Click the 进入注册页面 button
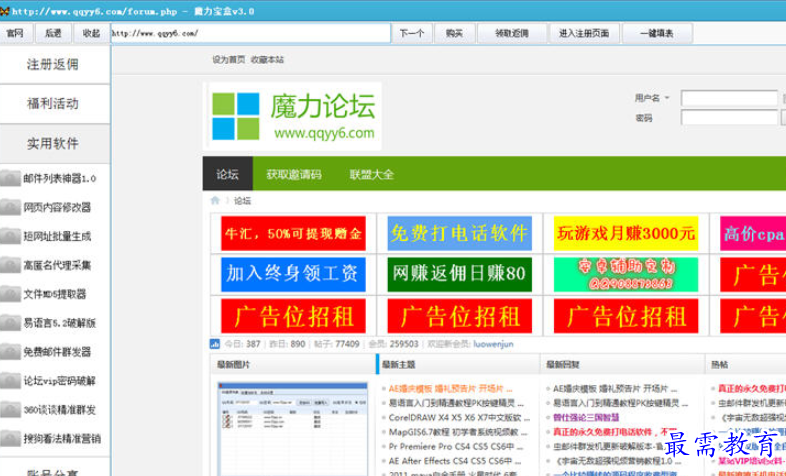Viewport: 786px width, 476px height. tap(584, 33)
